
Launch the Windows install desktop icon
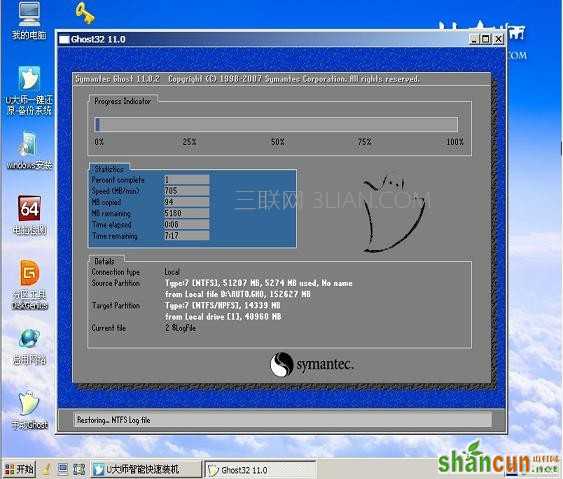coord(29,150)
